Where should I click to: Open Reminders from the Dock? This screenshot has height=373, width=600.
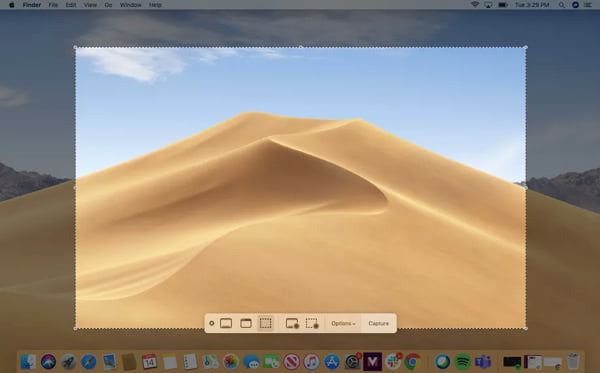(190, 362)
